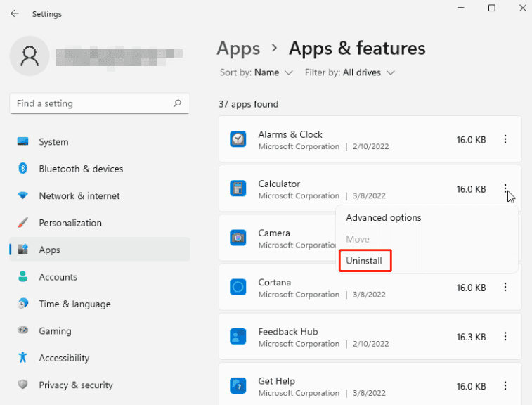Select the disabled Move menu entry
This screenshot has height=405, width=532.
(358, 239)
